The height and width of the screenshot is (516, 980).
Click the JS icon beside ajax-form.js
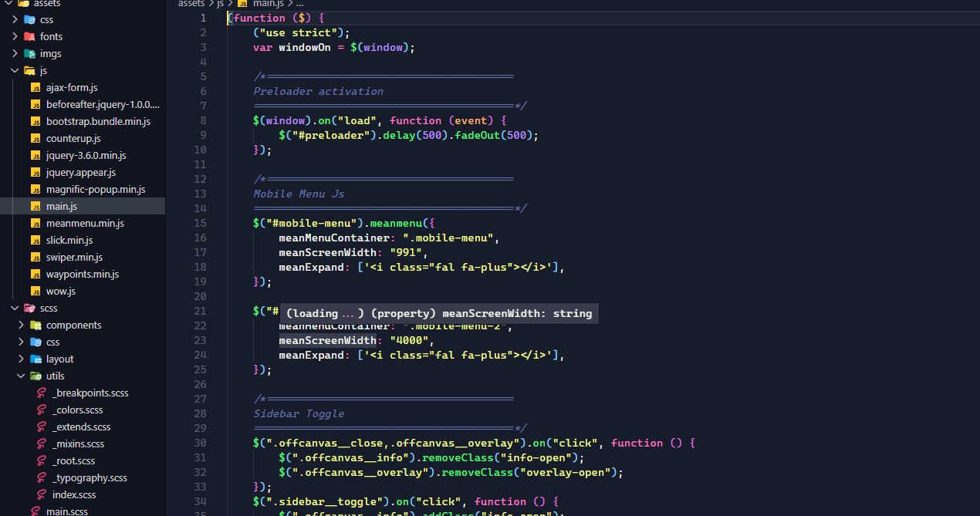tap(35, 87)
